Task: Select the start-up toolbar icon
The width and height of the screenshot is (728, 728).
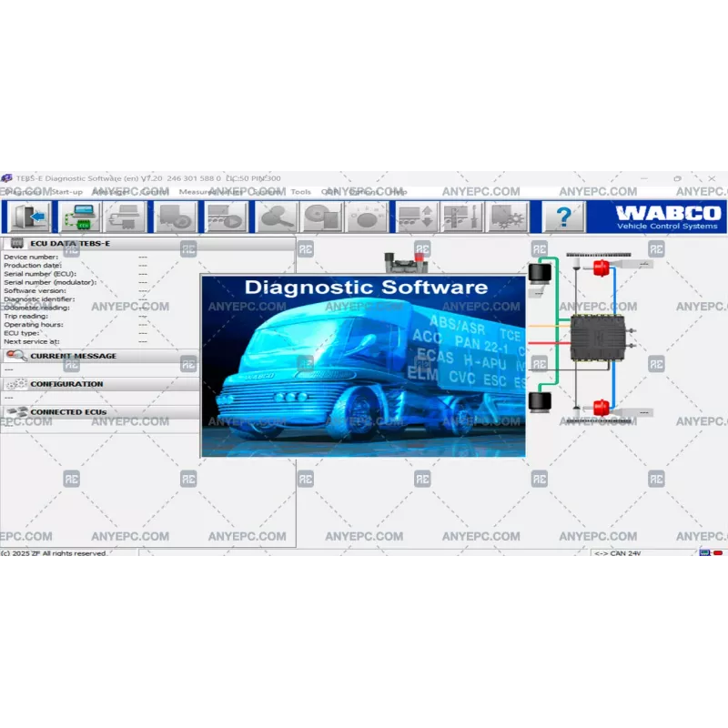Action: (x=80, y=217)
